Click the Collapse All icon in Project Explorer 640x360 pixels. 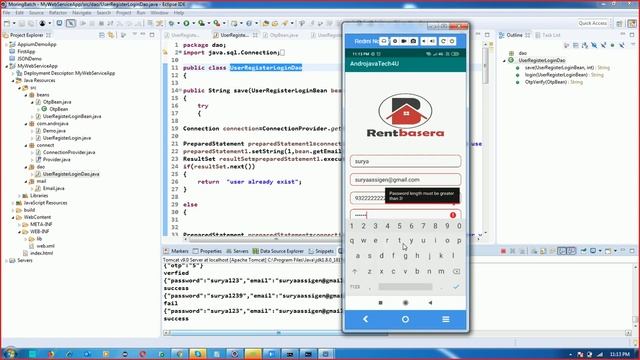[x=102, y=35]
